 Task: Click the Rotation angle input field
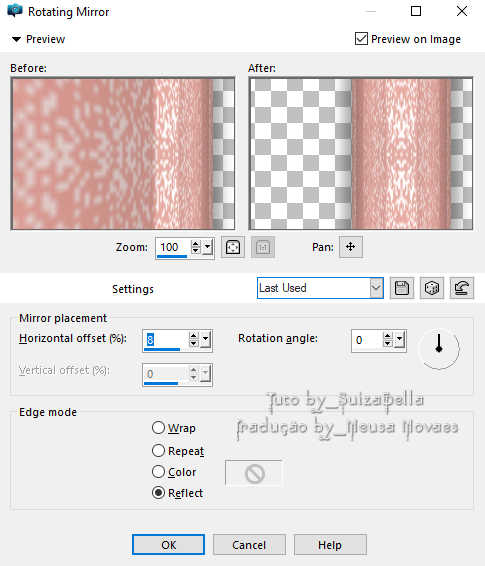367,340
